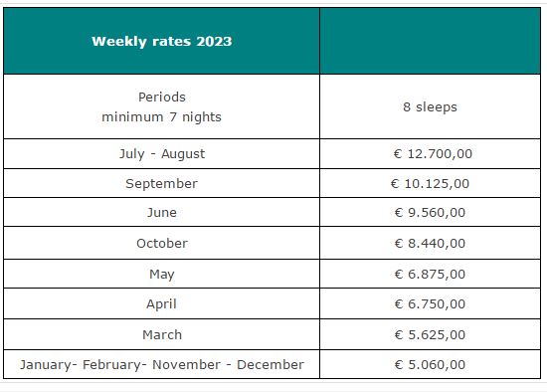Screen dimensions: 547x392
Task: Select the July - August period cell
Action: pyautogui.click(x=161, y=154)
